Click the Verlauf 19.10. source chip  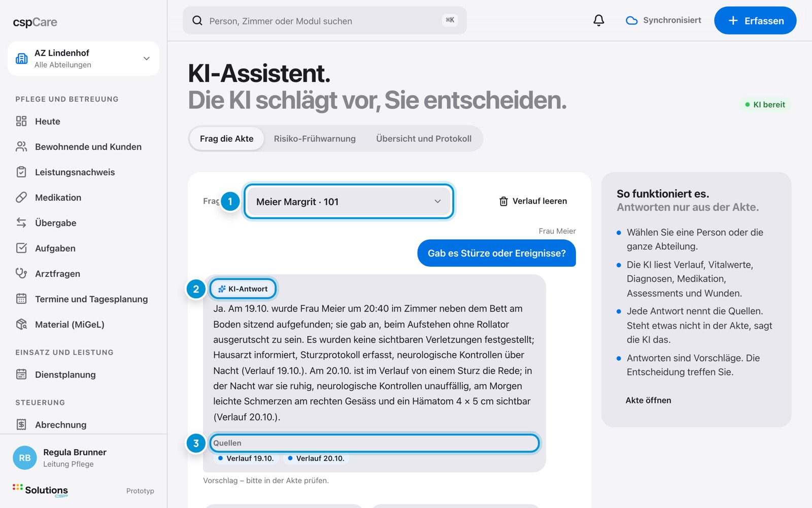[246, 458]
